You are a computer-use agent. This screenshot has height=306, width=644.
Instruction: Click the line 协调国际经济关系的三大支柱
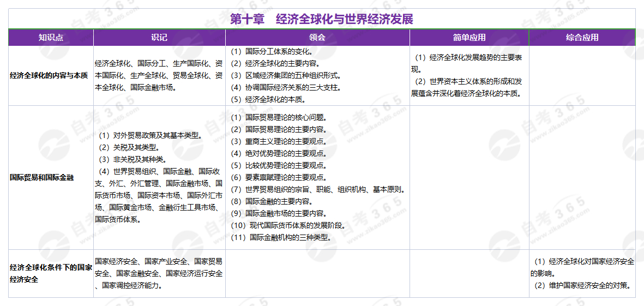286,88
